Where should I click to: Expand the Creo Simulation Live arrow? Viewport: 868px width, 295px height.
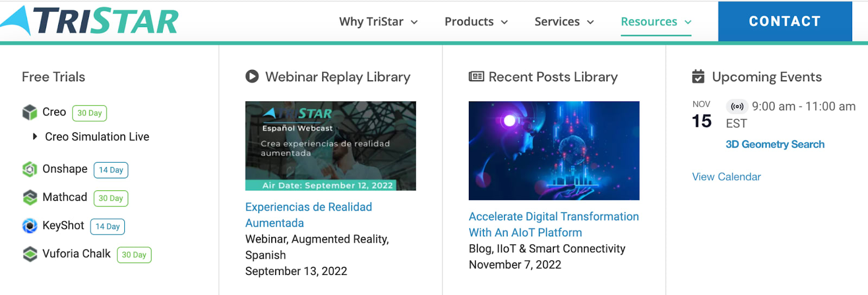[35, 137]
